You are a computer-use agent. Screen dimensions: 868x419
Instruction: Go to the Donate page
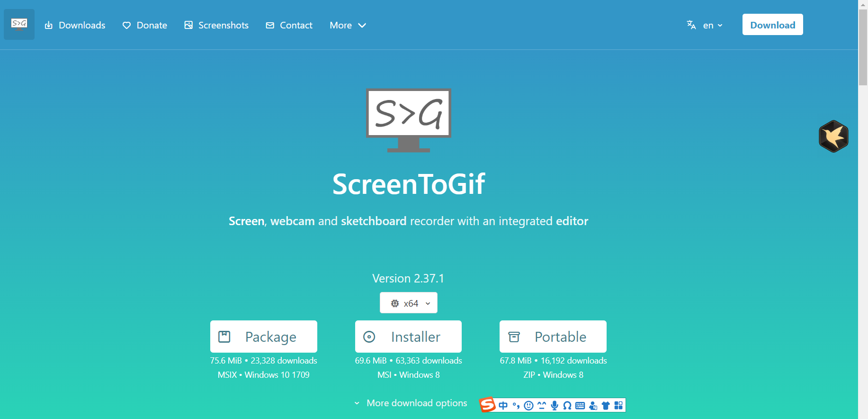[145, 25]
